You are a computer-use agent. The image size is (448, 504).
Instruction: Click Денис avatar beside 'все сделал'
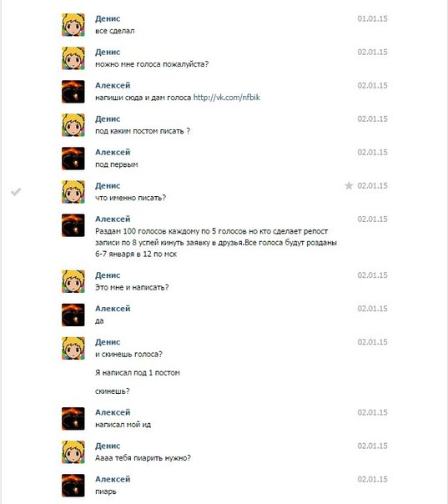tap(73, 25)
